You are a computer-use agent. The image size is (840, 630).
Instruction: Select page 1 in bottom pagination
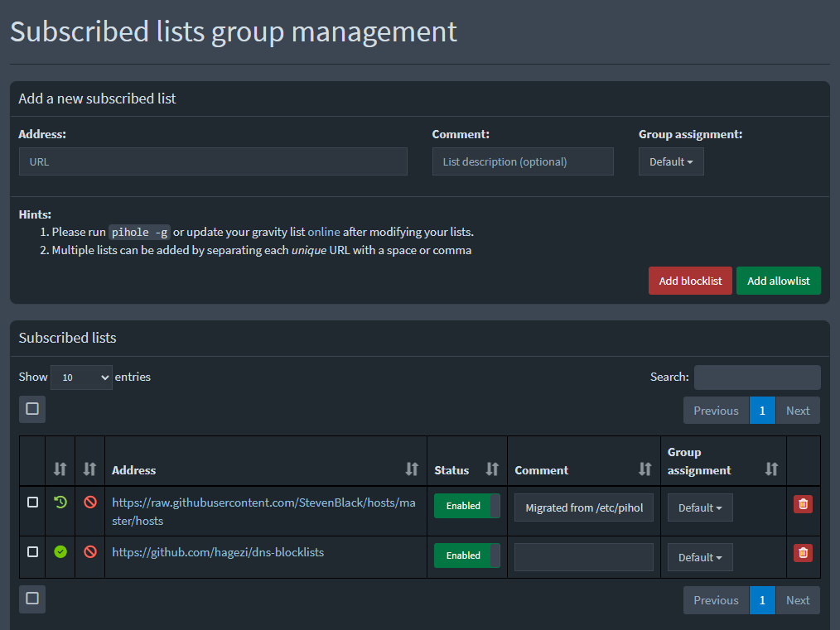pyautogui.click(x=762, y=600)
